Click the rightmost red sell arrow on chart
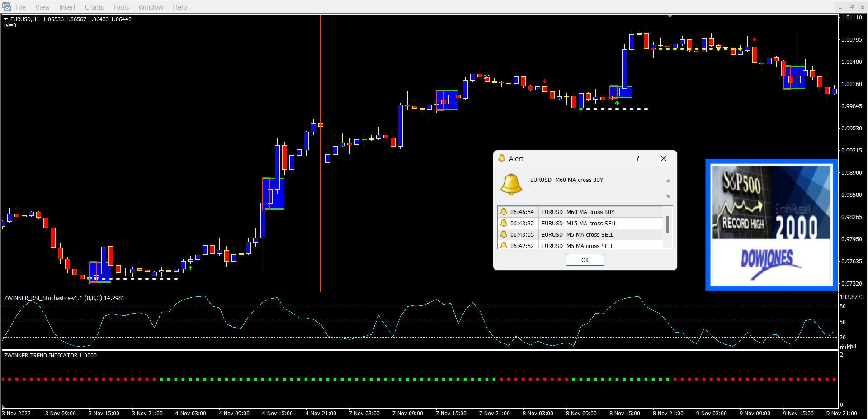The width and height of the screenshot is (868, 419). 755,40
